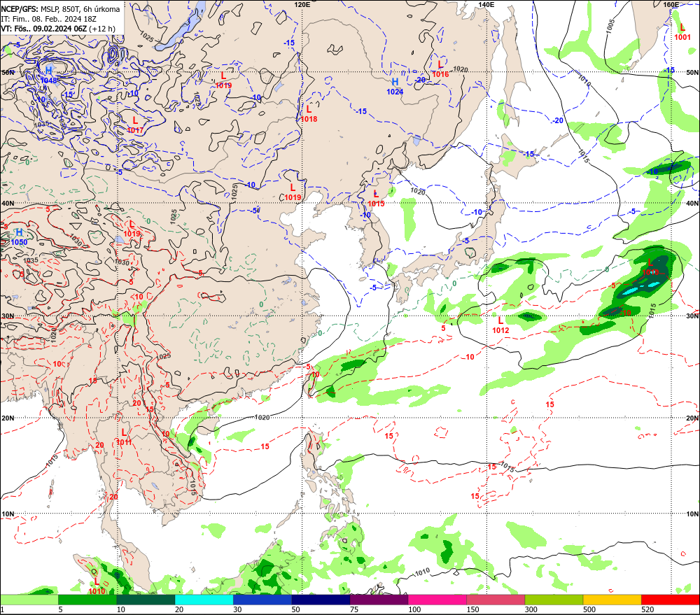The image size is (700, 615).
Task: Click the orange 500–520 mm legend swatch
Action: [x=612, y=600]
